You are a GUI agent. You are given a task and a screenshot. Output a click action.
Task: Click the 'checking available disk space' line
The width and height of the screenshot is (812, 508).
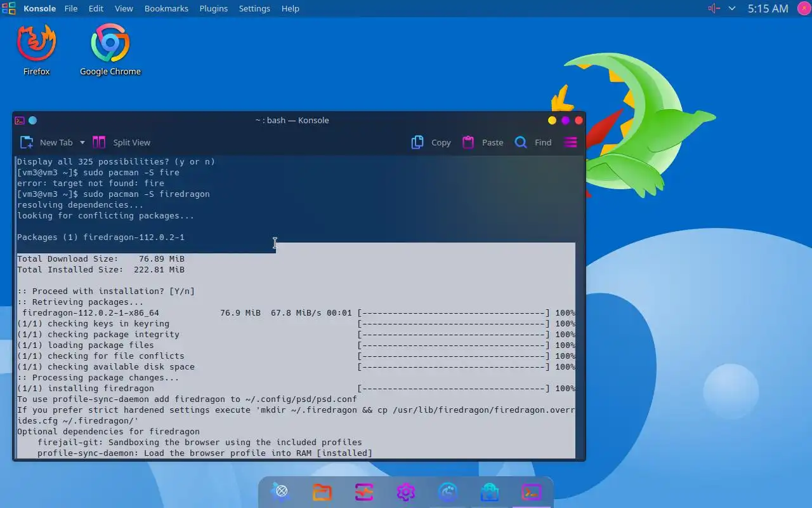pos(106,366)
